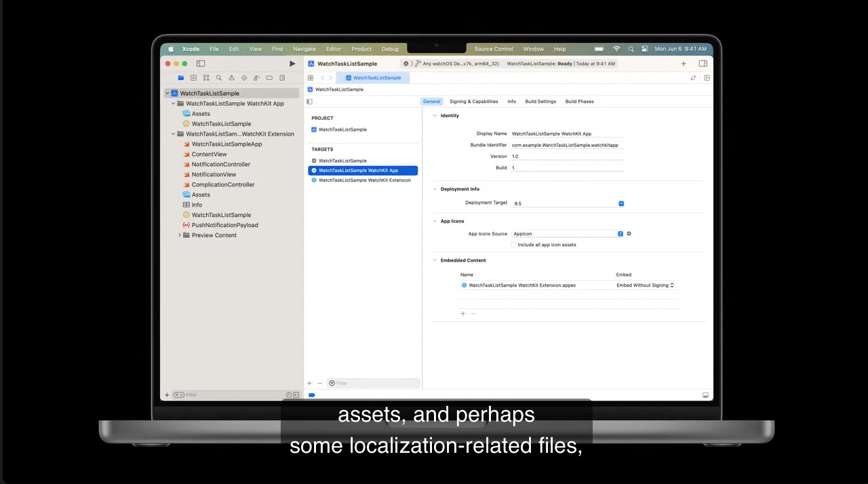Go forward with the right chevron
The image size is (868, 484).
(x=331, y=78)
